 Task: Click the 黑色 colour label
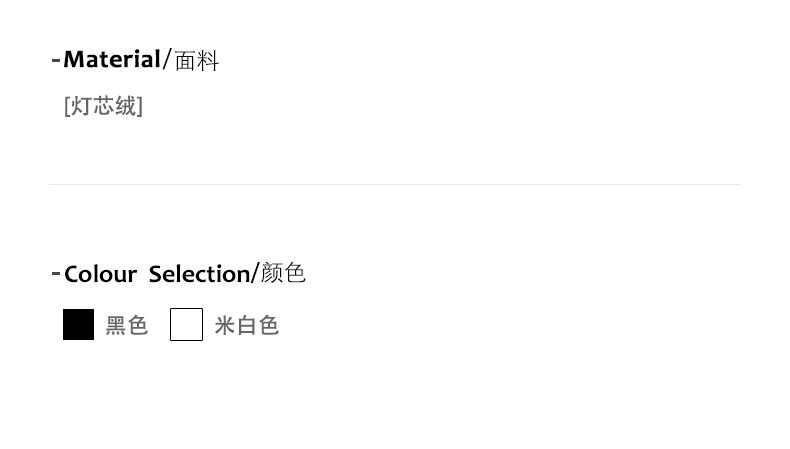tap(127, 325)
